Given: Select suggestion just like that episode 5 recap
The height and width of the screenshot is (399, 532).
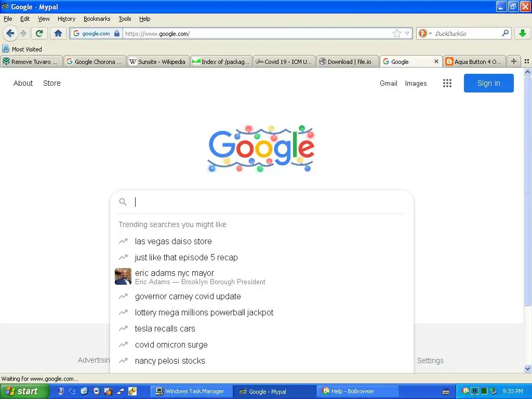Looking at the screenshot, I should pyautogui.click(x=262, y=258).
